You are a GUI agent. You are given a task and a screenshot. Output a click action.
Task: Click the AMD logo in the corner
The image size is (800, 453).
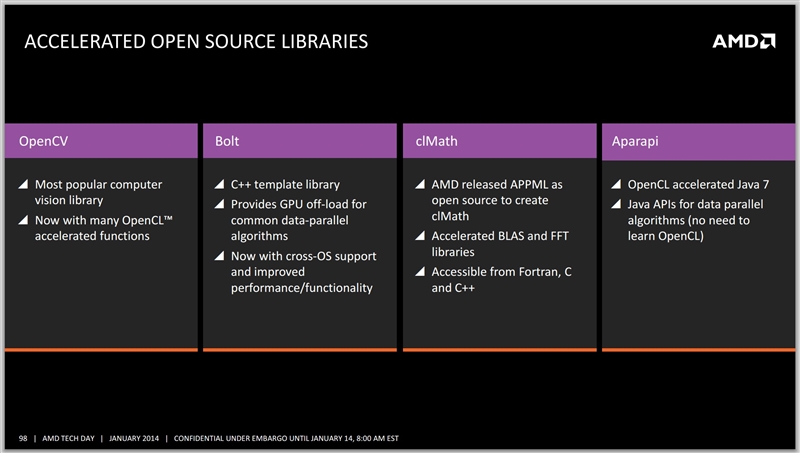click(x=744, y=41)
